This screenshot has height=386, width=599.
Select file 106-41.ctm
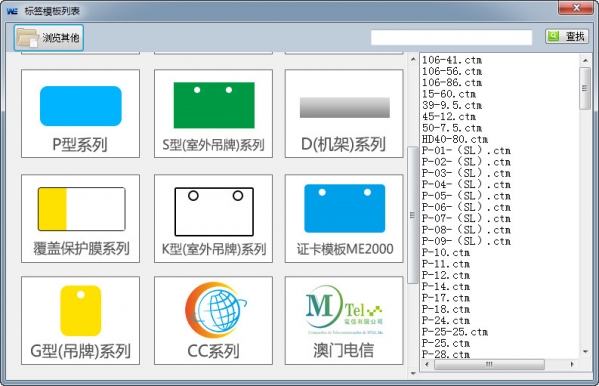[452, 60]
